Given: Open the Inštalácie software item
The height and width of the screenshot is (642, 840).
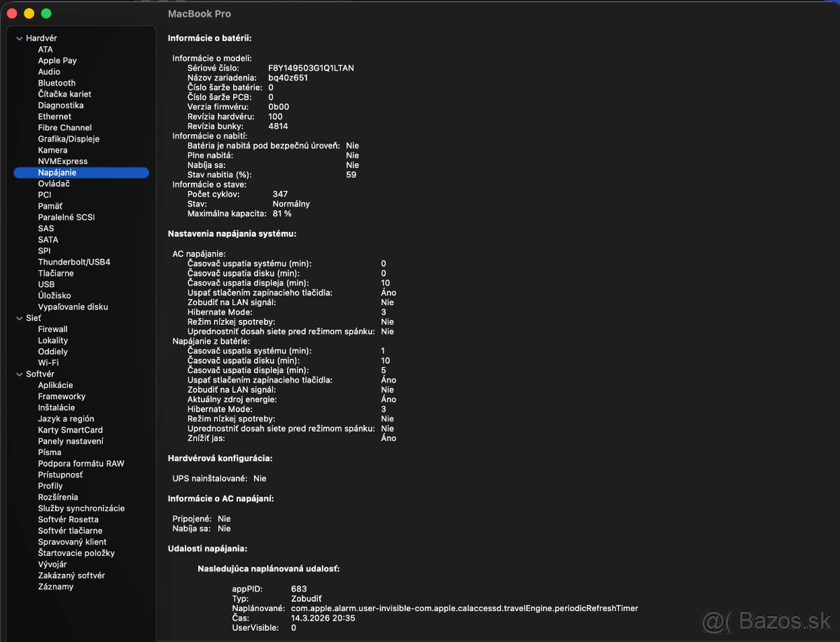Looking at the screenshot, I should point(56,407).
